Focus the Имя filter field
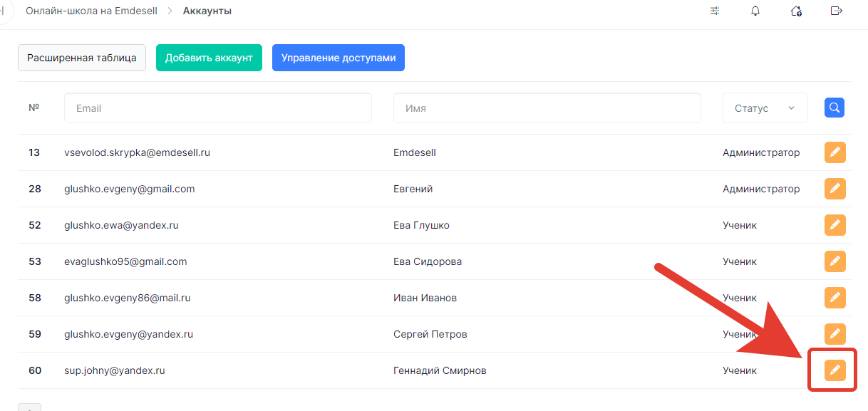The image size is (868, 411). (547, 108)
